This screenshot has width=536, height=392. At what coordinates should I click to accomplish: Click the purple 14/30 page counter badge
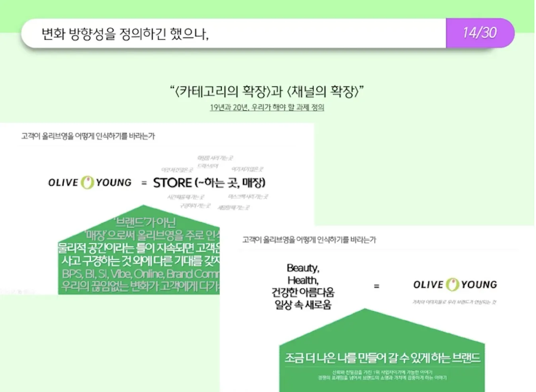[x=480, y=33]
